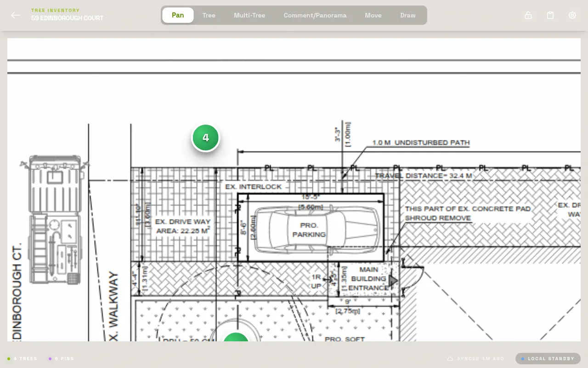The image size is (588, 368).
Task: Open the settings gear
Action: [x=572, y=15]
